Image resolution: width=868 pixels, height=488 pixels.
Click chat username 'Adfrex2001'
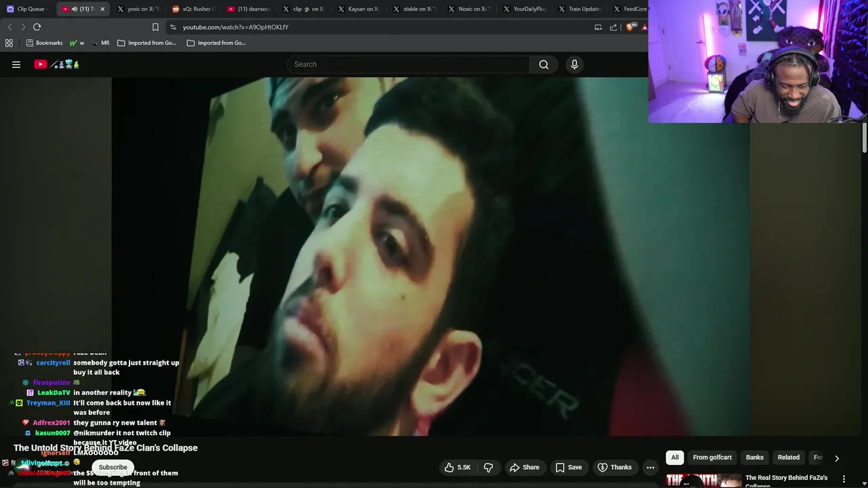52,423
